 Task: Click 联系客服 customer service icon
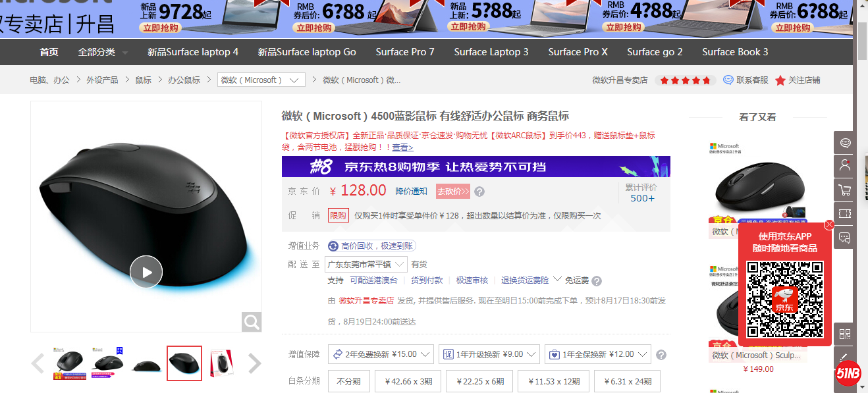click(x=728, y=80)
